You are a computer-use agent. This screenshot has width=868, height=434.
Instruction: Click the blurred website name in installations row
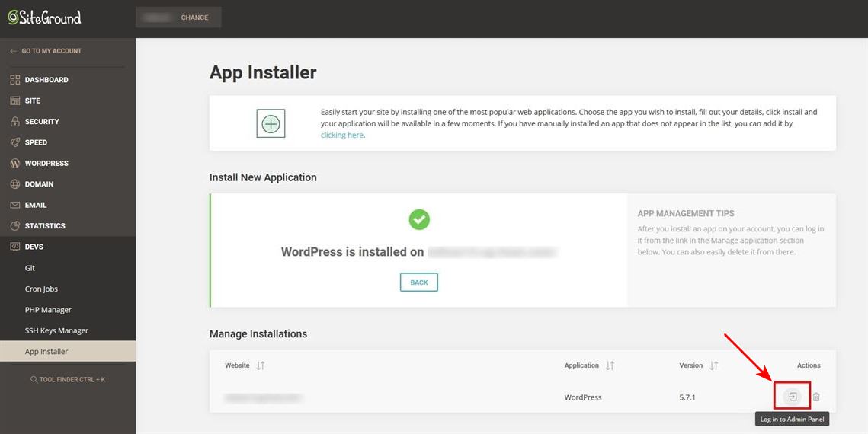264,397
